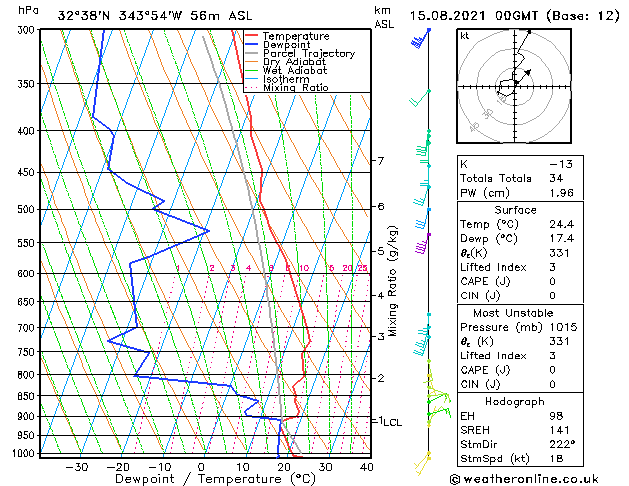This screenshot has height=486, width=629.
Task: Click the CAPE (J) surface row
Action: click(520, 281)
